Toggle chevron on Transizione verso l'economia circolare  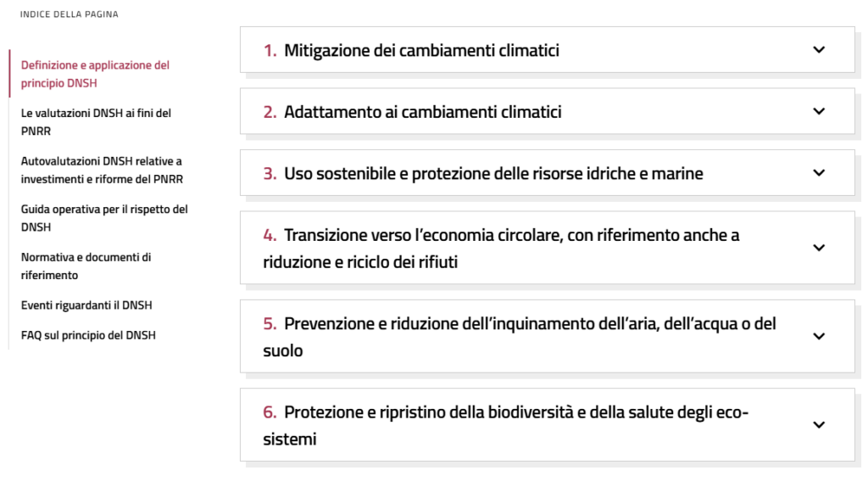[x=818, y=248]
